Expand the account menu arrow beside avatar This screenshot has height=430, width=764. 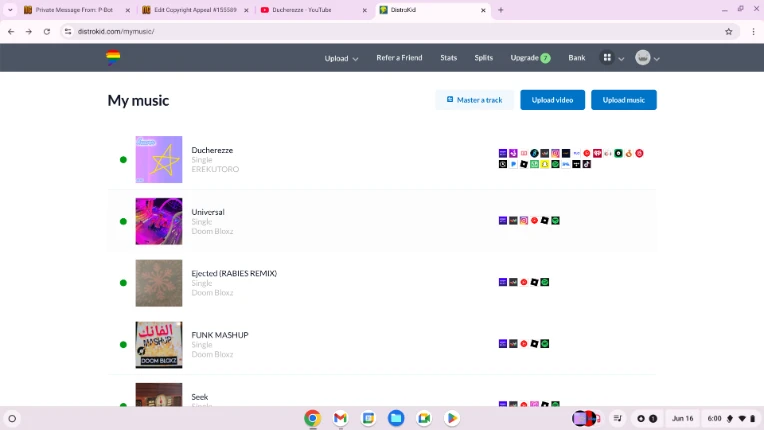(657, 58)
